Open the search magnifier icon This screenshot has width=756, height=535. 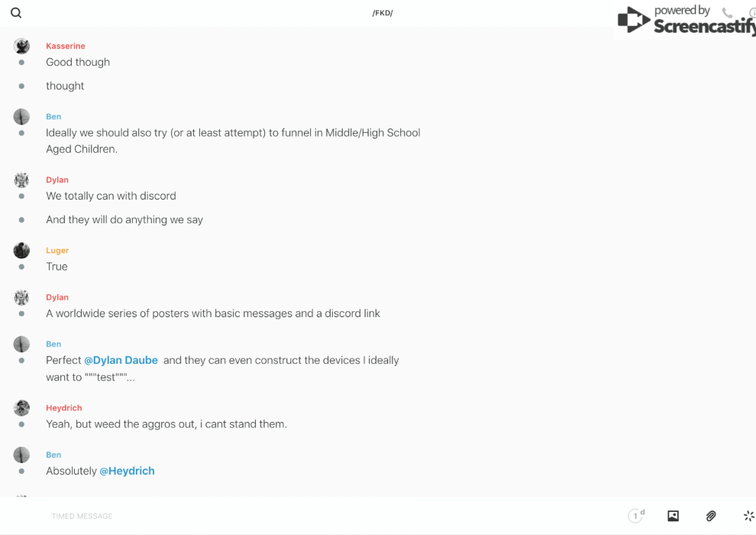pyautogui.click(x=16, y=13)
